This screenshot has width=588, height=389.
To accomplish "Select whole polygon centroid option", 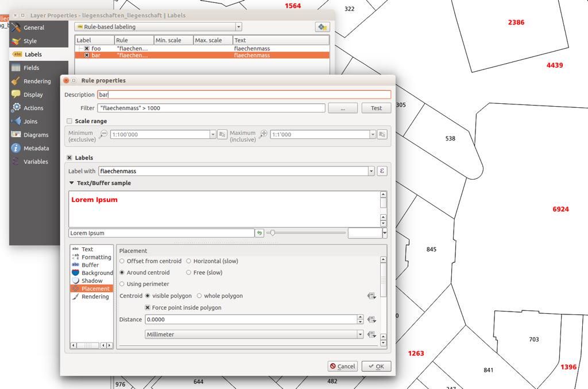I will click(199, 296).
